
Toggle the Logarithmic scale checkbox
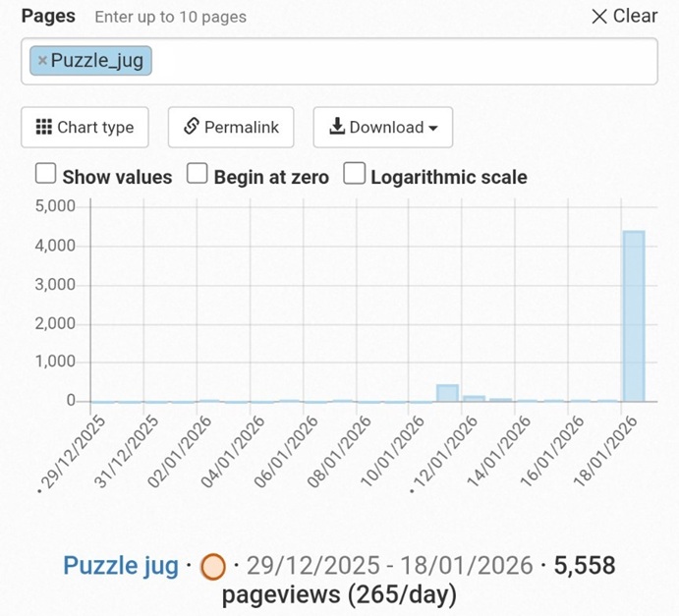pyautogui.click(x=354, y=175)
